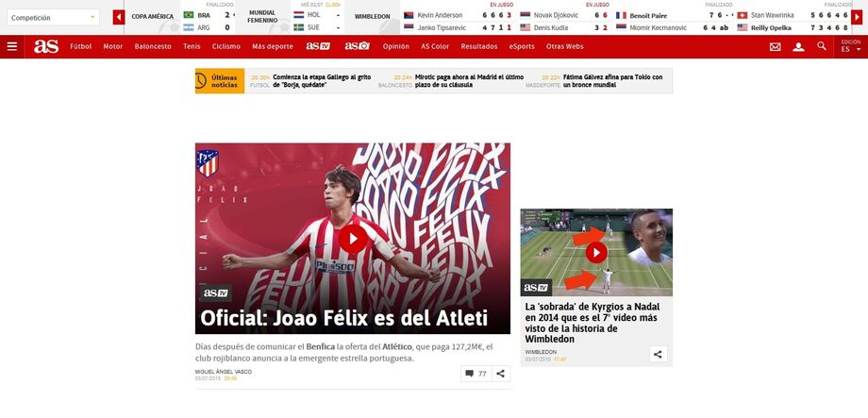The height and width of the screenshot is (418, 868).
Task: Play the Joao Félix video
Action: (353, 239)
